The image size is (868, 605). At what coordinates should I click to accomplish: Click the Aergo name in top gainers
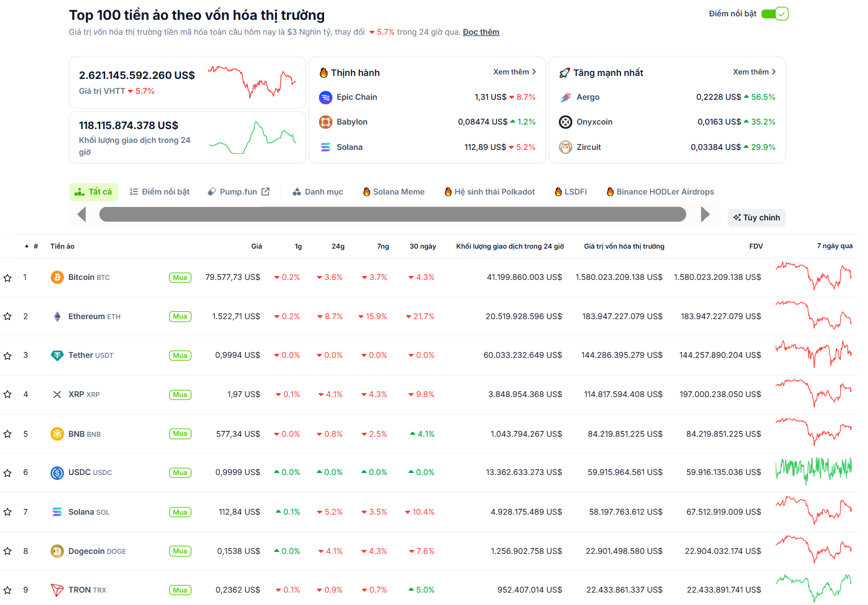pos(588,97)
